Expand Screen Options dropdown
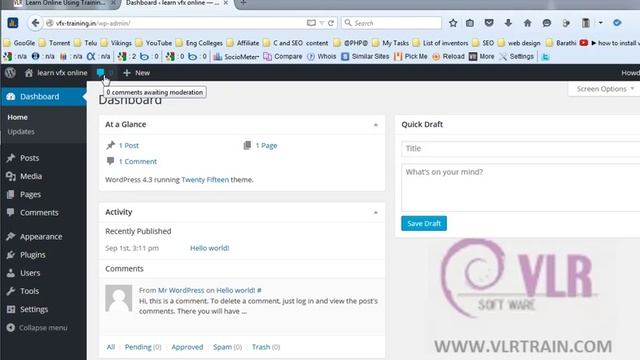Image resolution: width=640 pixels, height=360 pixels. (x=605, y=89)
